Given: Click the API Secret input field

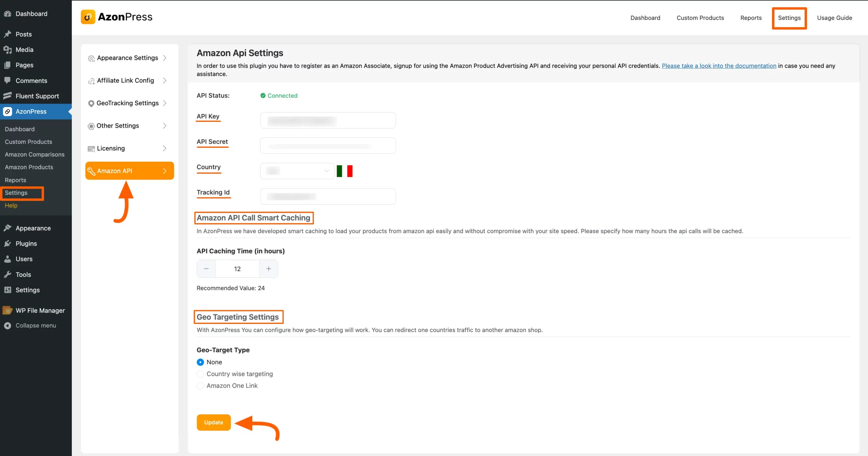Looking at the screenshot, I should [328, 146].
